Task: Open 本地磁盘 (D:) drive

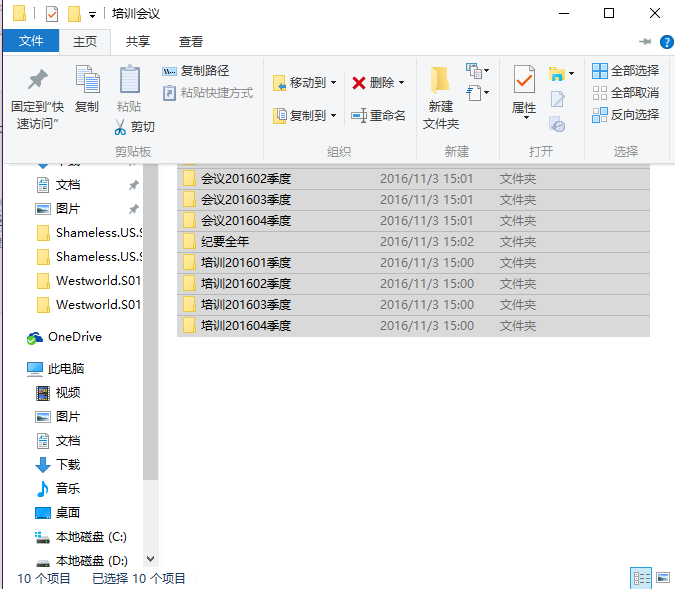Action: coord(82,561)
